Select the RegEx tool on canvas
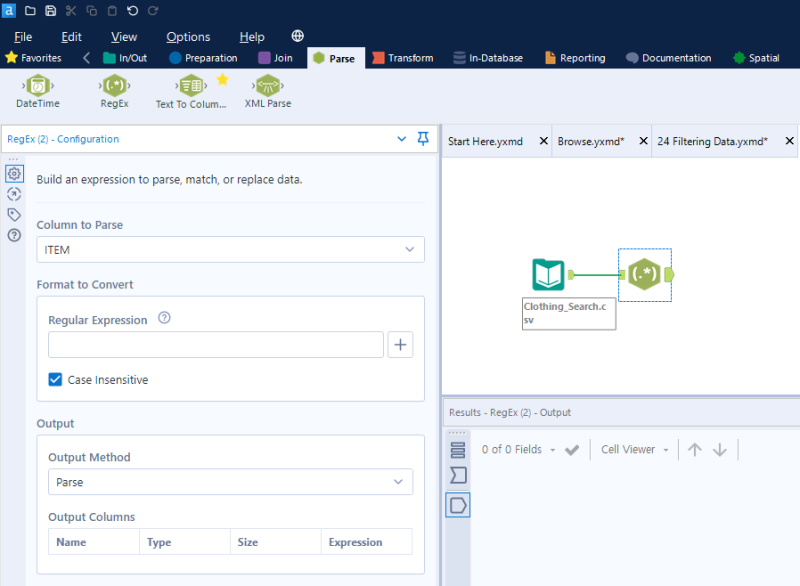This screenshot has height=586, width=800. click(x=644, y=274)
